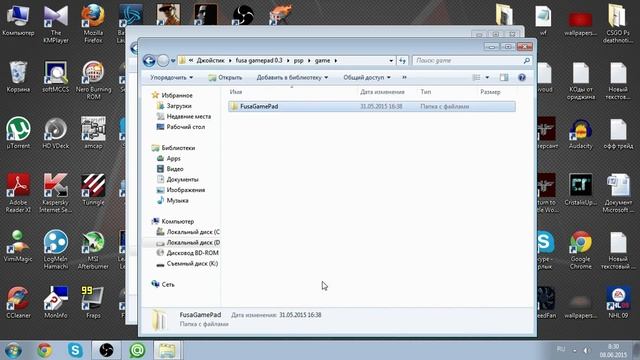Click Джойстик in the address breadcrumb
This screenshot has width=640, height=360.
[211, 61]
